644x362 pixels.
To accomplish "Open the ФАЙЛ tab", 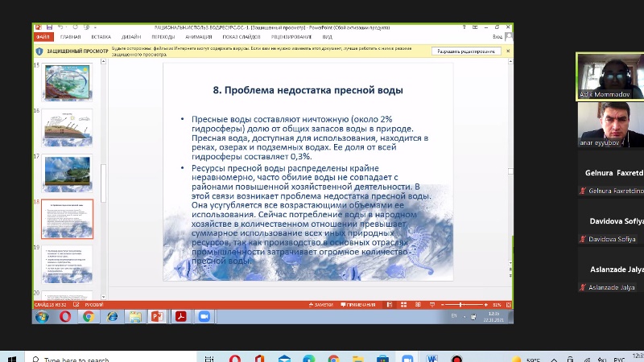I will click(43, 37).
